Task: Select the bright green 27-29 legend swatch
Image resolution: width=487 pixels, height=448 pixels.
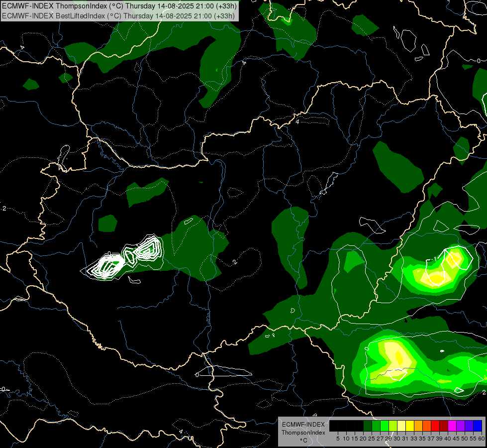Action: (385, 426)
